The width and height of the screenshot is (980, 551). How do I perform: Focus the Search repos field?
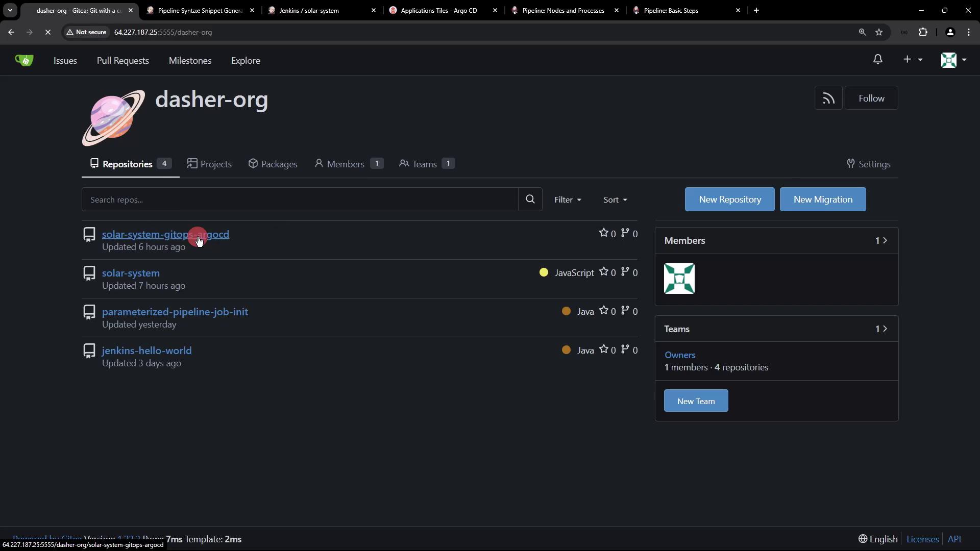point(300,199)
